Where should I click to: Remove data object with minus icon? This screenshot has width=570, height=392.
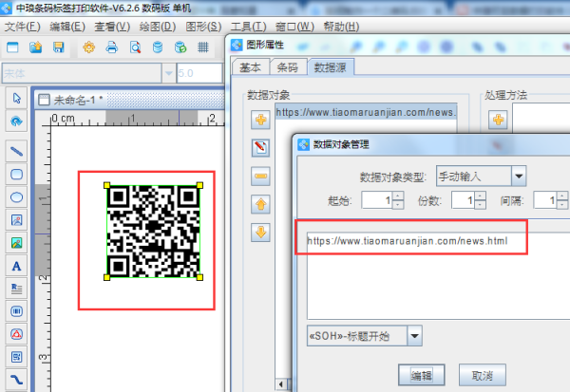pyautogui.click(x=260, y=176)
